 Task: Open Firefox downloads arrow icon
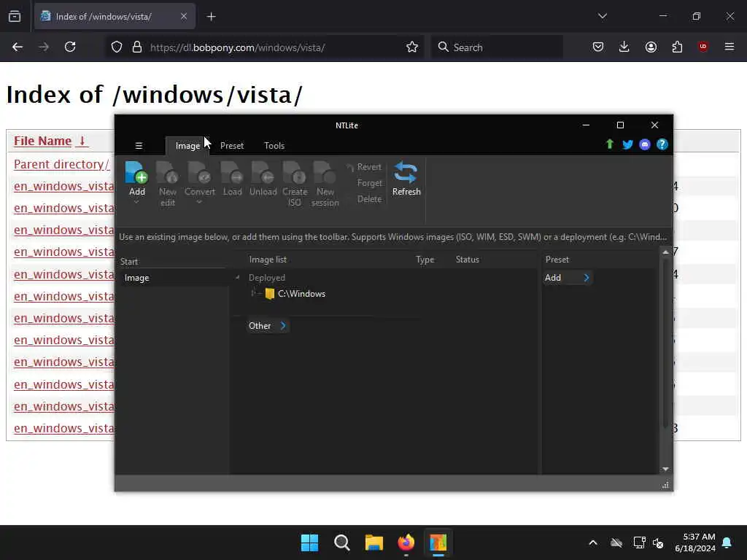[624, 47]
